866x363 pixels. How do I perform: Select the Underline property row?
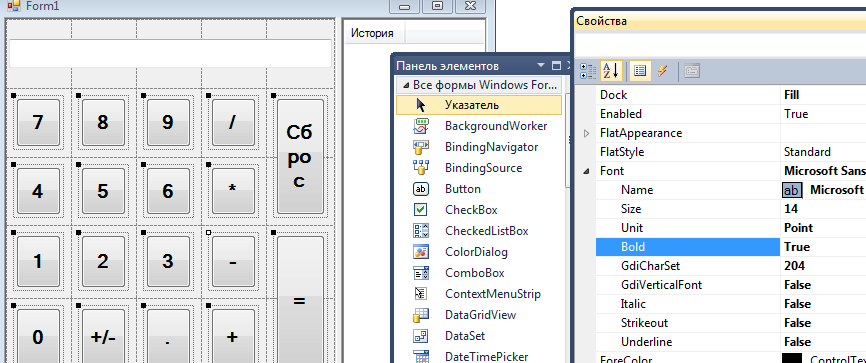(731, 342)
